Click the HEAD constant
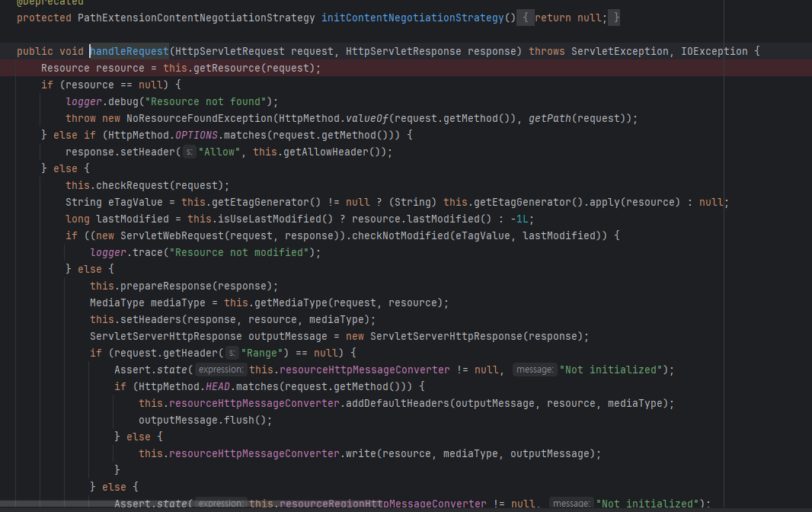The image size is (812, 512). [218, 386]
